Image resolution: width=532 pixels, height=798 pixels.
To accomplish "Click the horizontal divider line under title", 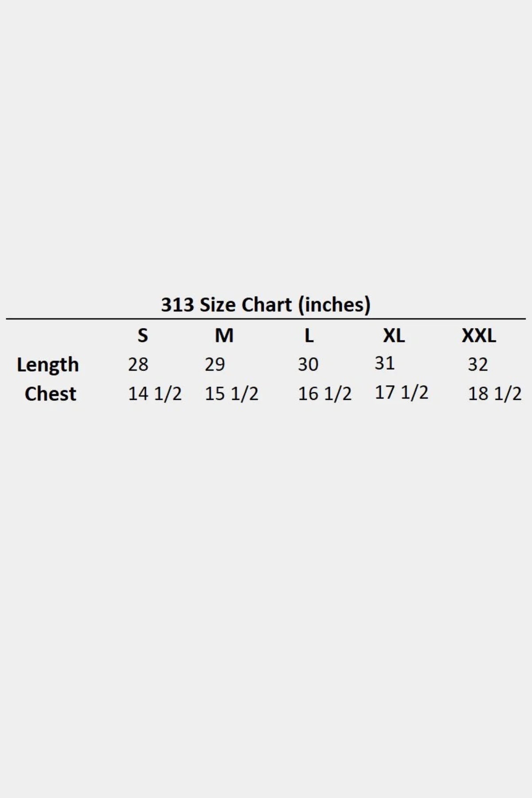I will click(x=266, y=319).
